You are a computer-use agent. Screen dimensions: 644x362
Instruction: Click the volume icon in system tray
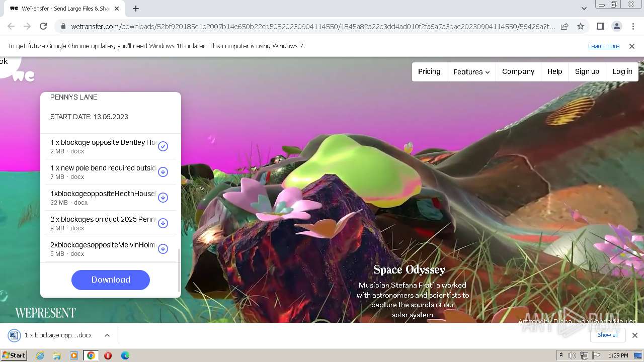[572, 355]
